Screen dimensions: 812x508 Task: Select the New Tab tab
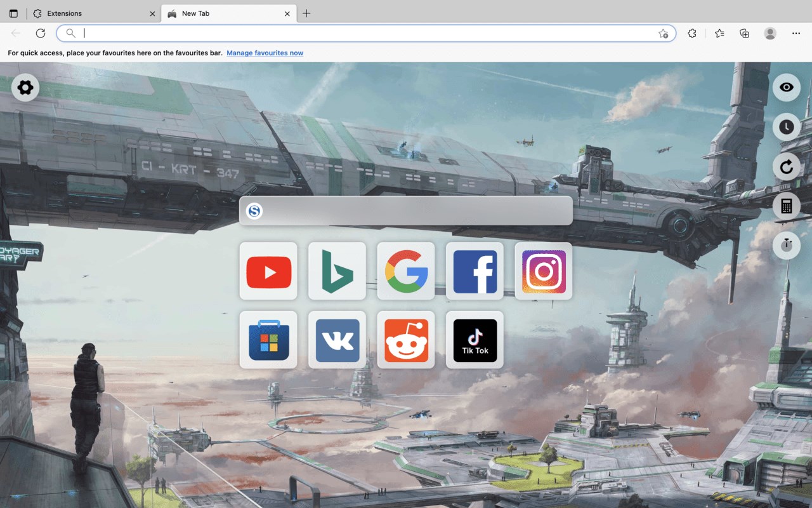[x=229, y=13]
